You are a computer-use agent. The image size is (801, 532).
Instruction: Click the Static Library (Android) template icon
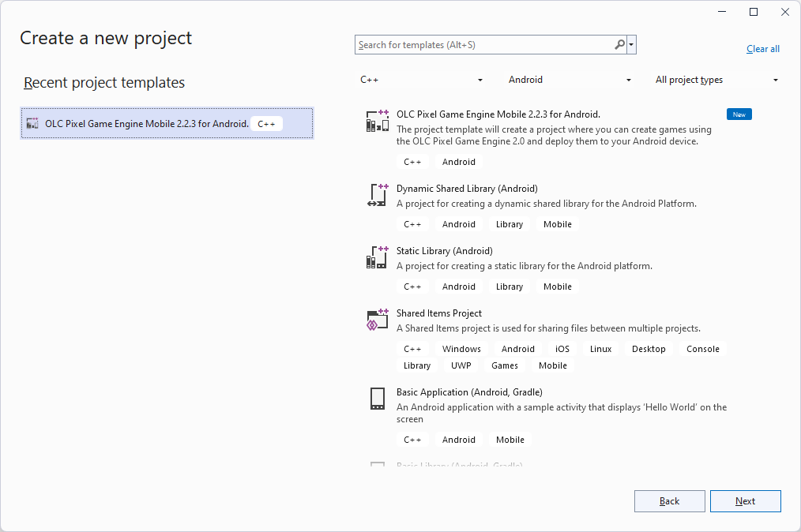pyautogui.click(x=377, y=257)
